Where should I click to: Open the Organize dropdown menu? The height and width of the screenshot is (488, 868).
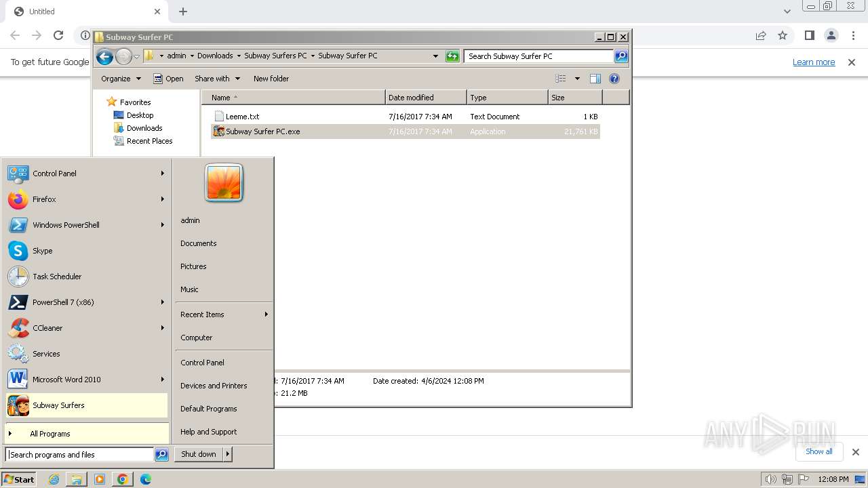121,79
